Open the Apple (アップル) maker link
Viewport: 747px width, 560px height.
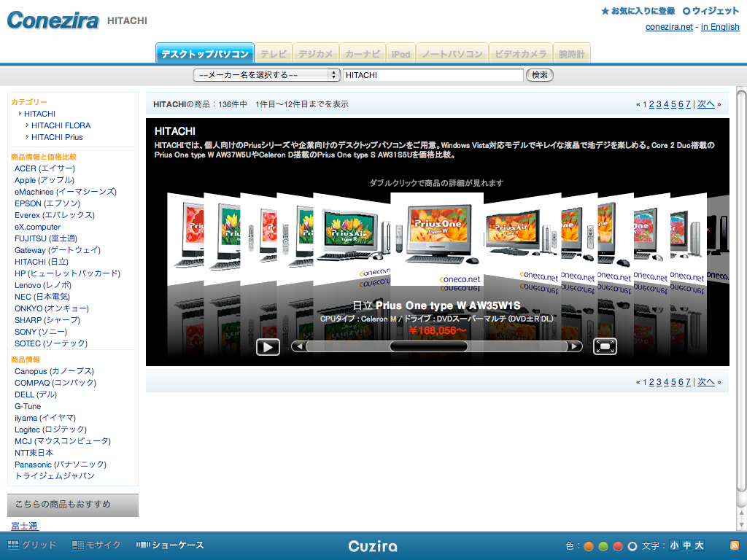[44, 180]
